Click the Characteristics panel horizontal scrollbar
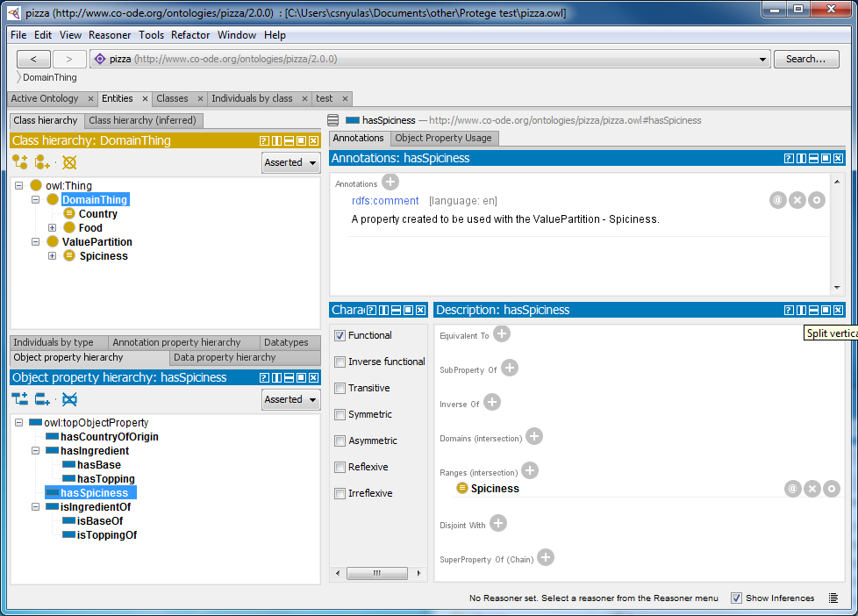The height and width of the screenshot is (616, 858). click(377, 572)
